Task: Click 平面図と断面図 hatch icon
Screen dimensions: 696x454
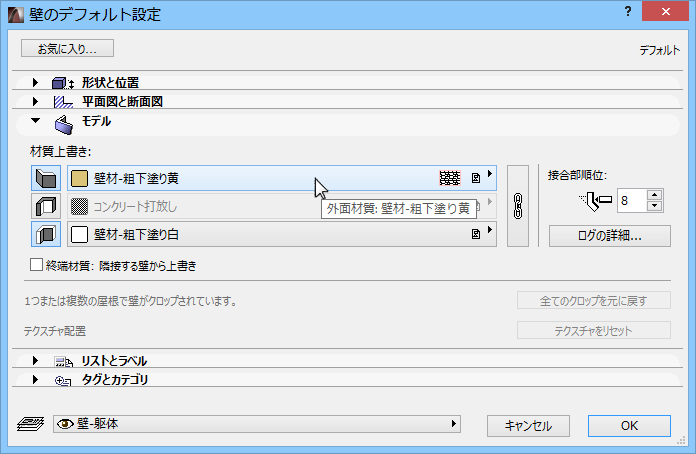Action: [x=63, y=102]
